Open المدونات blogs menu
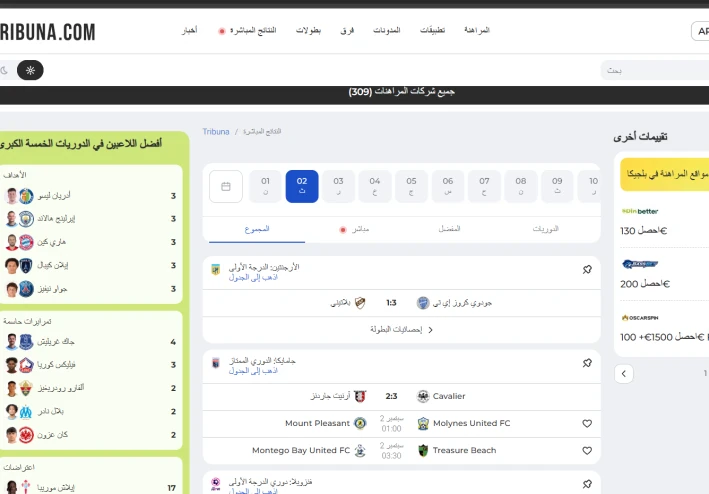The width and height of the screenshot is (709, 494). tap(387, 30)
